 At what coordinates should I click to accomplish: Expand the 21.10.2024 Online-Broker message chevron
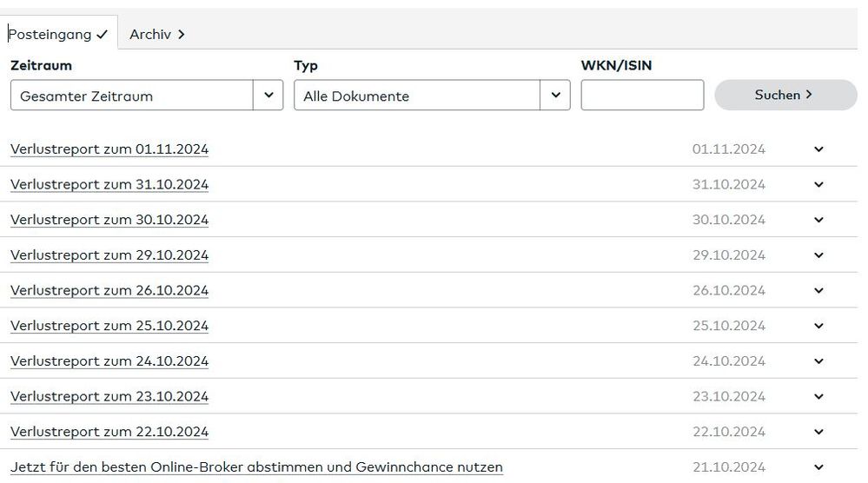(x=818, y=467)
